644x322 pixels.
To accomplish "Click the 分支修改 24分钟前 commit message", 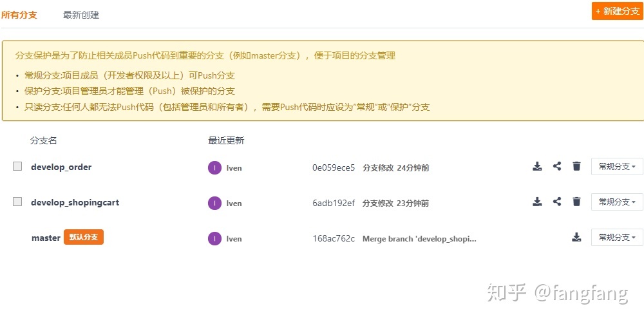I will coord(396,167).
